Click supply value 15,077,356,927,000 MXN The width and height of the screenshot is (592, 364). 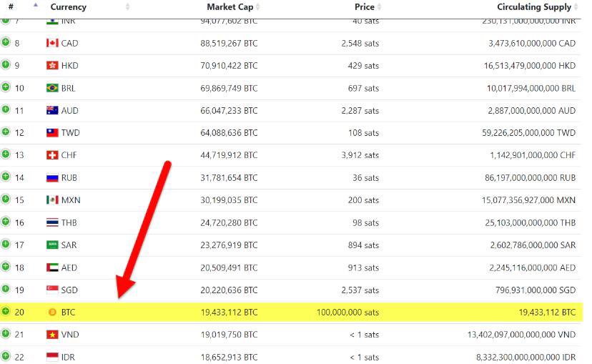pyautogui.click(x=528, y=200)
